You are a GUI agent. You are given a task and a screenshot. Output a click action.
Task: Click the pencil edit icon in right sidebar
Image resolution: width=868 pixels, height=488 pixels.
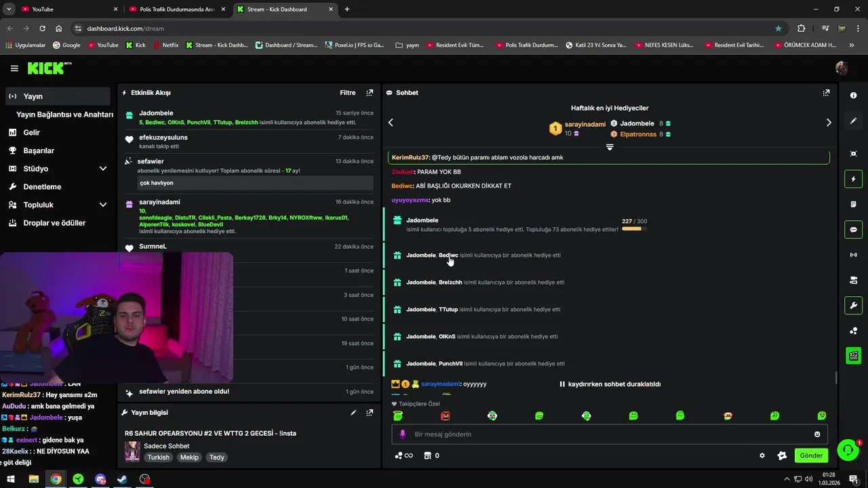(853, 121)
